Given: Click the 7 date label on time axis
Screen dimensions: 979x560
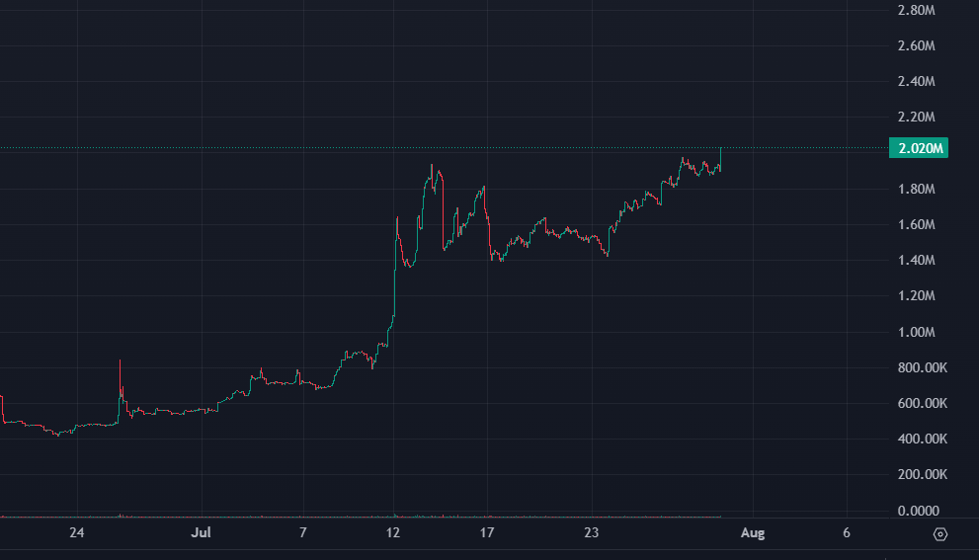Looking at the screenshot, I should 303,532.
